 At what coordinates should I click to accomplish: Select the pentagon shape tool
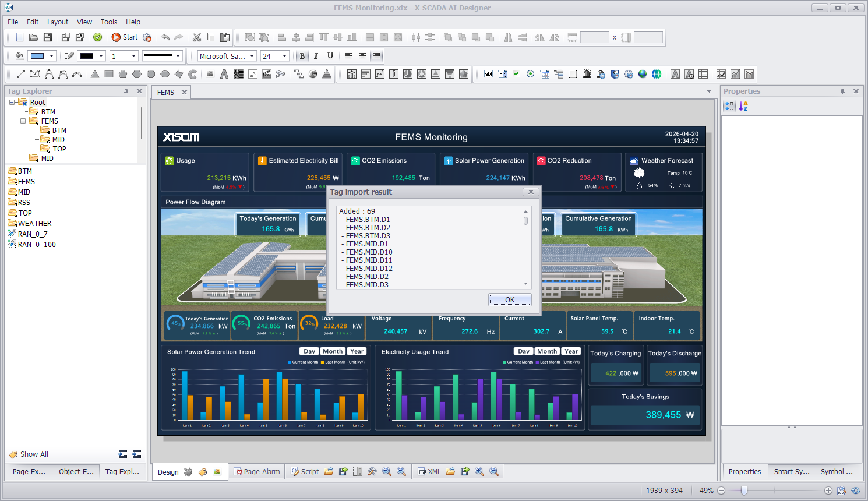click(x=123, y=74)
